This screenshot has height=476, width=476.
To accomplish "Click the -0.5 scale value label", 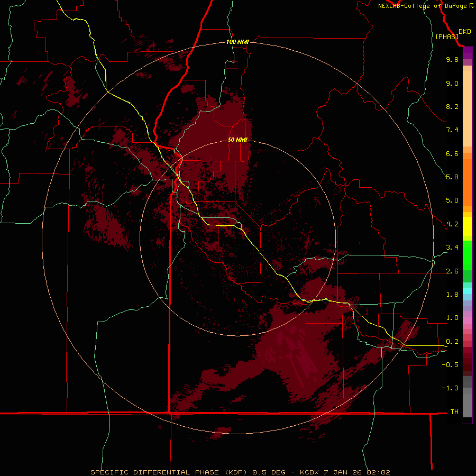I will click(x=450, y=364).
